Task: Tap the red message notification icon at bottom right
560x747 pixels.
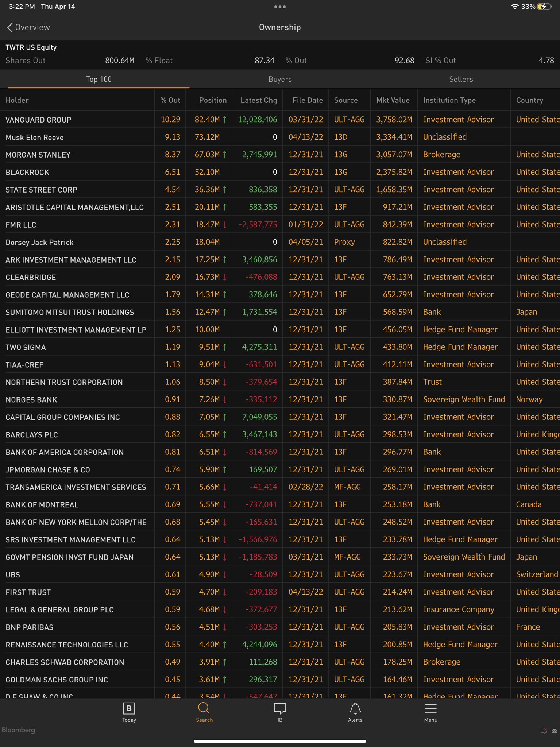Action: tap(544, 731)
